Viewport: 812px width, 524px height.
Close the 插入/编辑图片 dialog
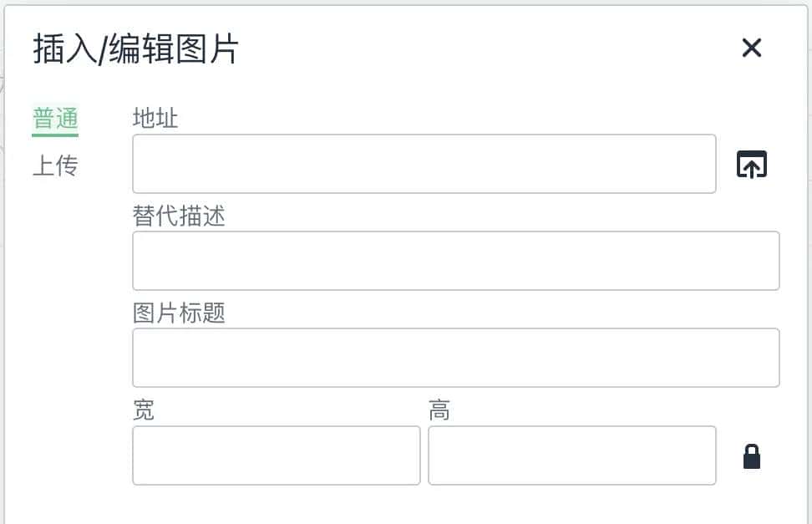751,48
